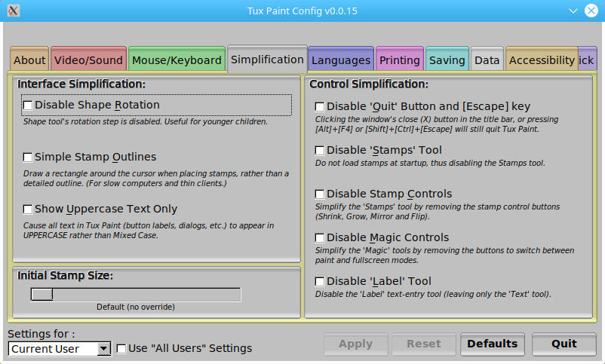Click the Quit button

point(564,344)
